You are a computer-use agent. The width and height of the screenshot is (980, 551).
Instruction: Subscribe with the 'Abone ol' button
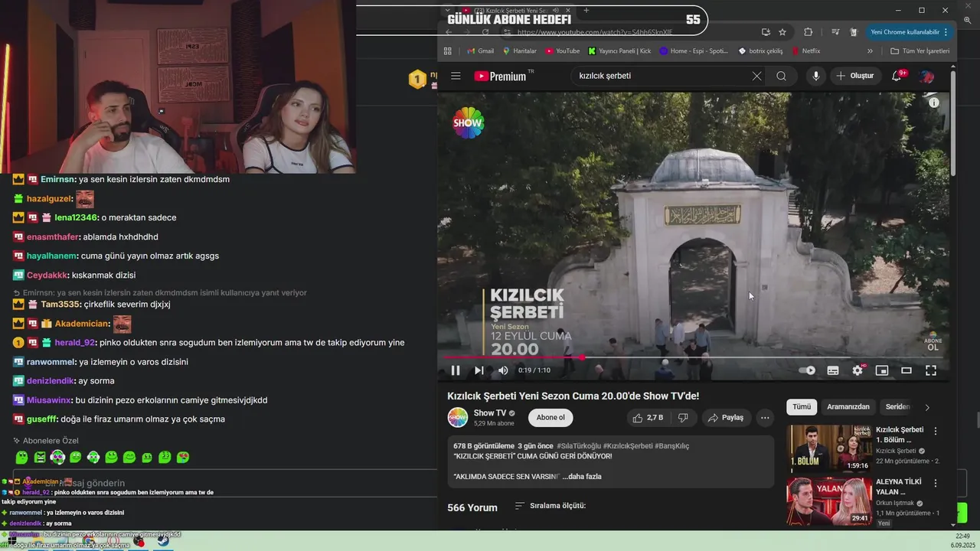tap(550, 418)
